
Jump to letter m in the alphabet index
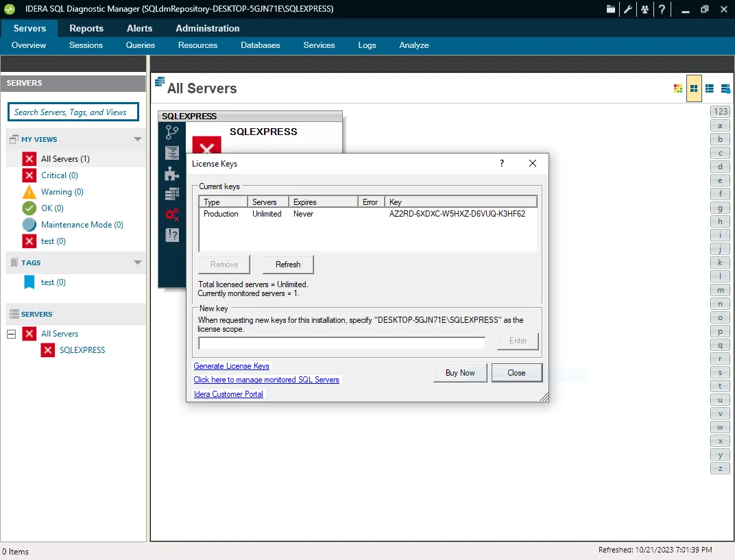click(720, 290)
